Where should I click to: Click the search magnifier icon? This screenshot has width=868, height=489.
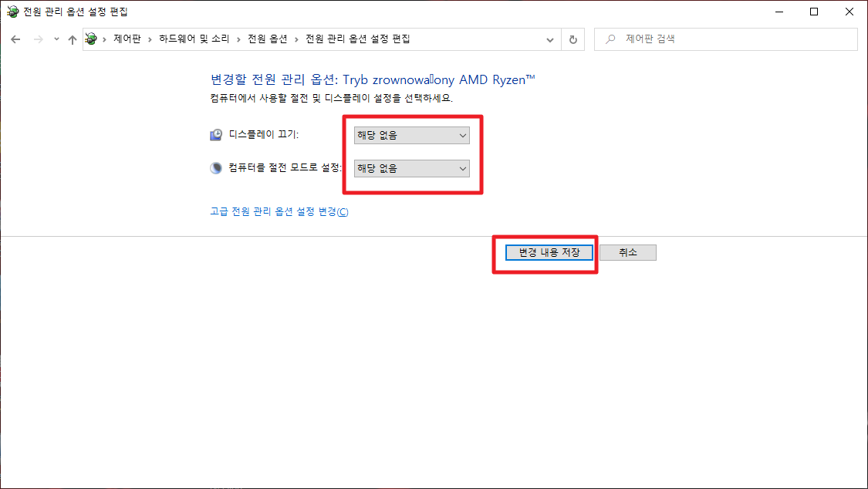pyautogui.click(x=610, y=39)
